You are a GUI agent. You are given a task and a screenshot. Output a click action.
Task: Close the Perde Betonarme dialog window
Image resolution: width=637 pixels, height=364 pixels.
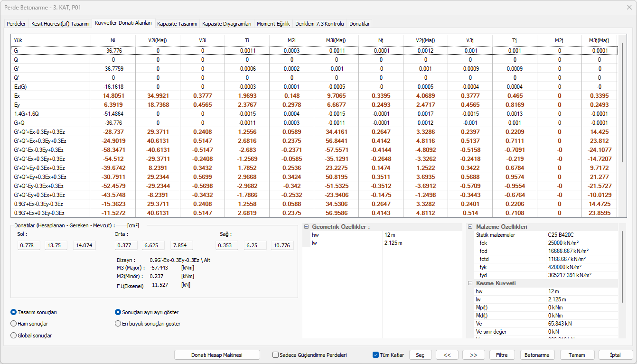(629, 7)
